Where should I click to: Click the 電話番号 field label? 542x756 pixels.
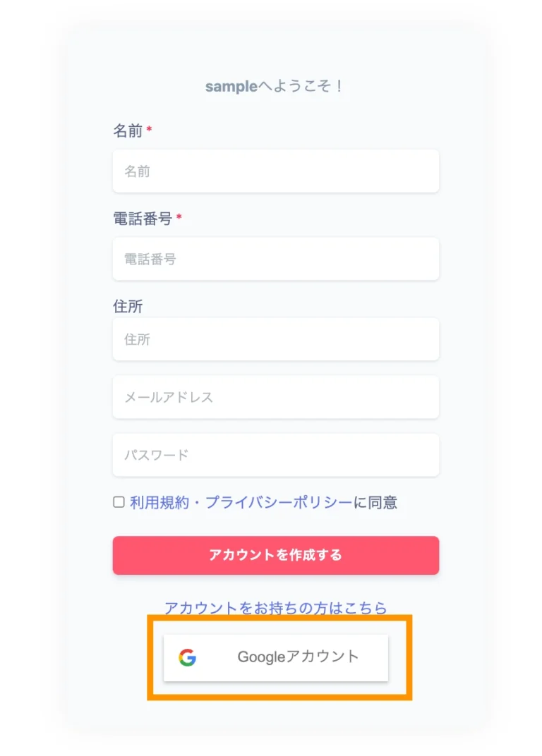(143, 219)
